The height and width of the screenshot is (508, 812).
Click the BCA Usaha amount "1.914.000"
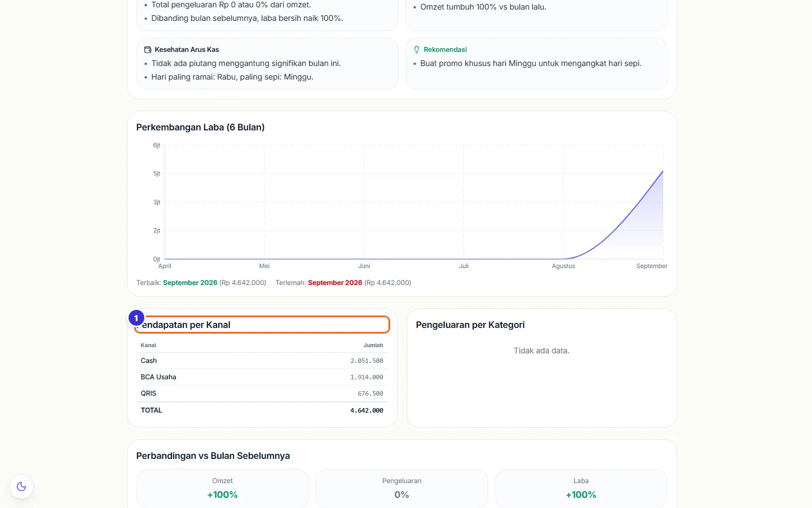point(367,377)
